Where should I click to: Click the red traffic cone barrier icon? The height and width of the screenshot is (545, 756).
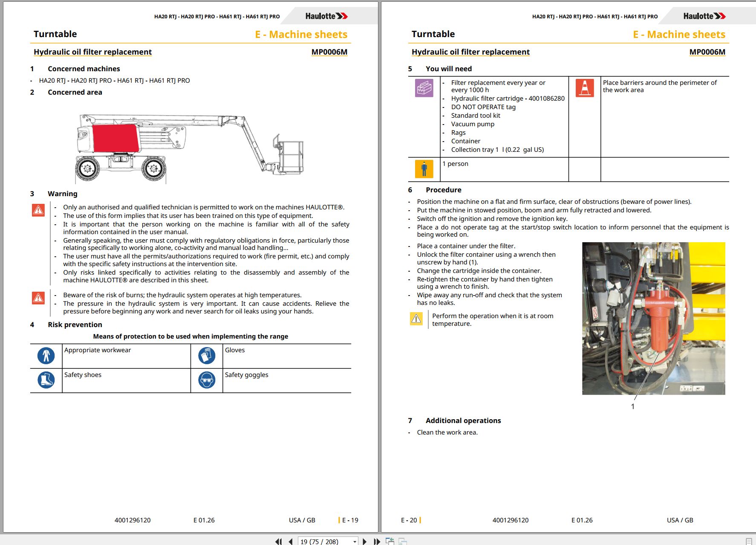(585, 88)
